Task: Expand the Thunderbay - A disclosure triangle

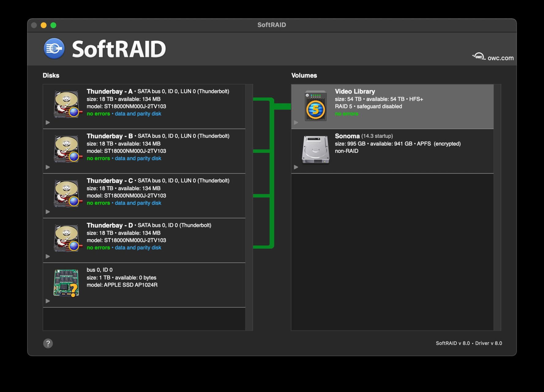Action: (x=48, y=122)
